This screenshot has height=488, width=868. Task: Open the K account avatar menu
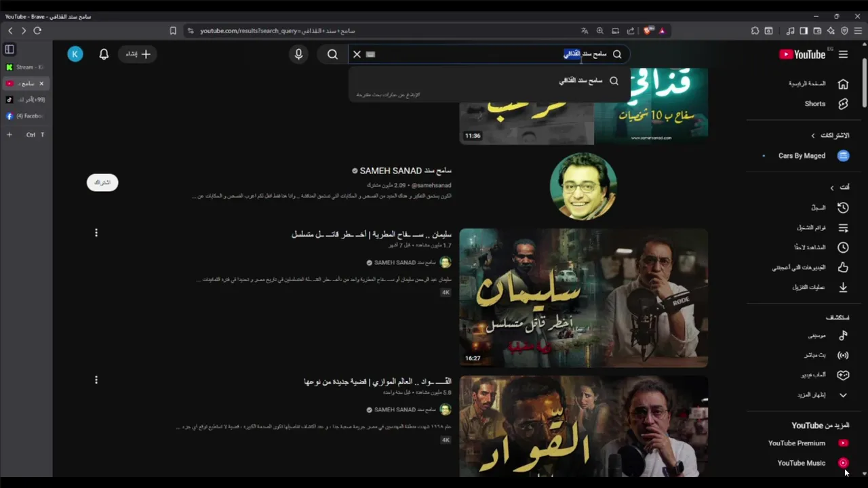pos(75,54)
